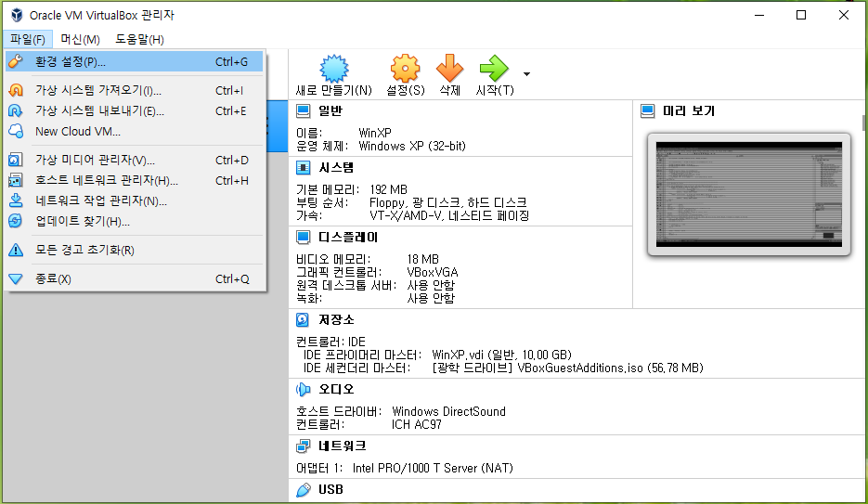Click the VBoxGuestAdditions.iso optical drive entry
The image size is (868, 504).
567,368
